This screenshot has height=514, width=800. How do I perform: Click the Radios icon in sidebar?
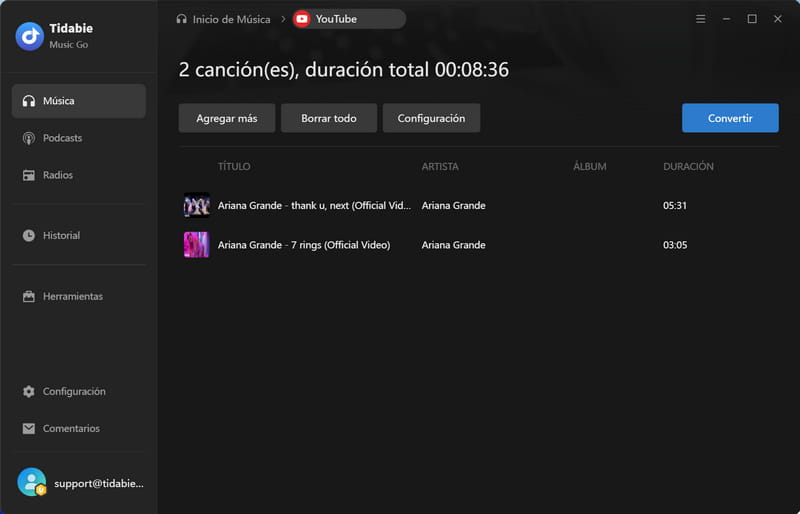tap(29, 175)
